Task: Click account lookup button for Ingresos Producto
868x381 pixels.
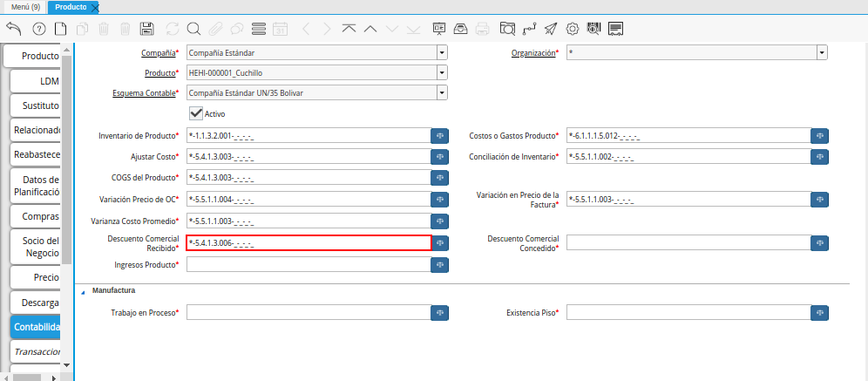Action: 440,264
